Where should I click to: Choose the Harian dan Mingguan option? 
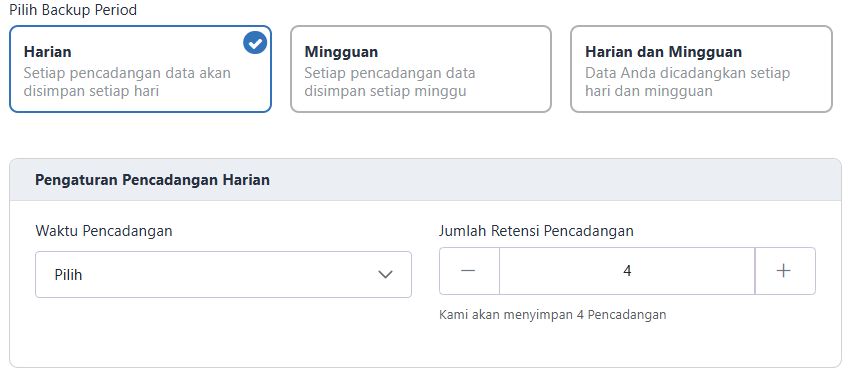[x=701, y=69]
